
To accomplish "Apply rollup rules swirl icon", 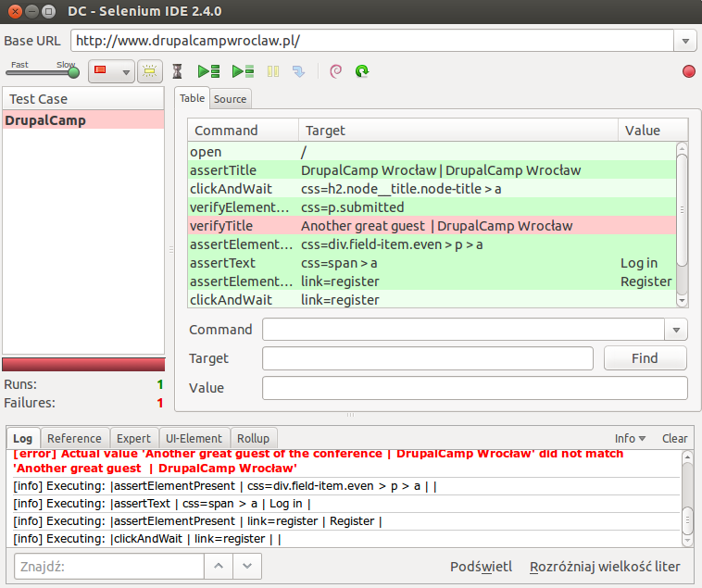I will click(x=335, y=71).
